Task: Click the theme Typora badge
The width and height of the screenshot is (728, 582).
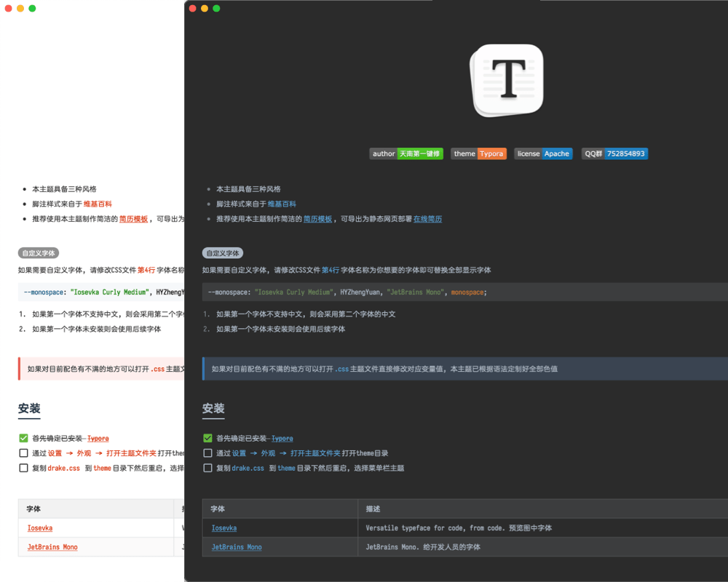Action: point(478,154)
